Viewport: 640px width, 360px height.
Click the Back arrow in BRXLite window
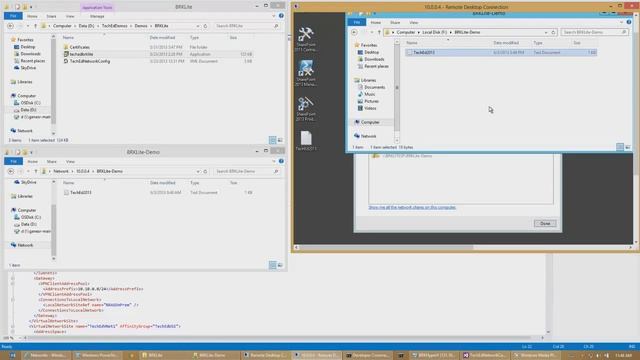click(x=11, y=26)
